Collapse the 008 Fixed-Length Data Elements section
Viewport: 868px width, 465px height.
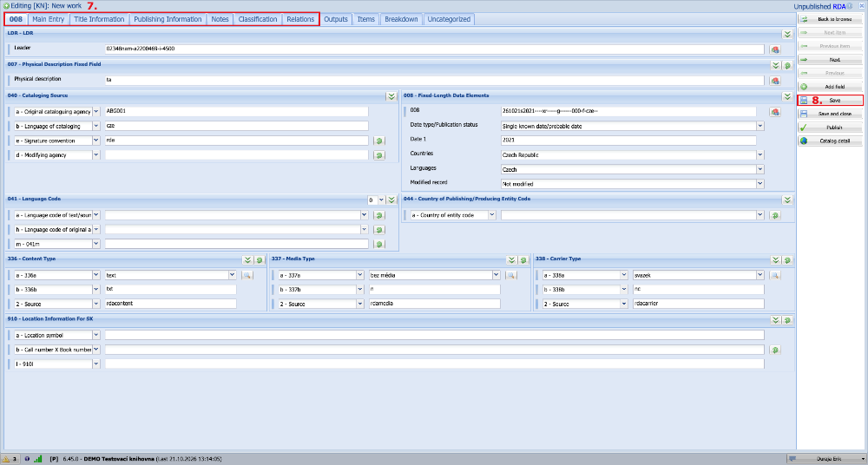(x=787, y=96)
